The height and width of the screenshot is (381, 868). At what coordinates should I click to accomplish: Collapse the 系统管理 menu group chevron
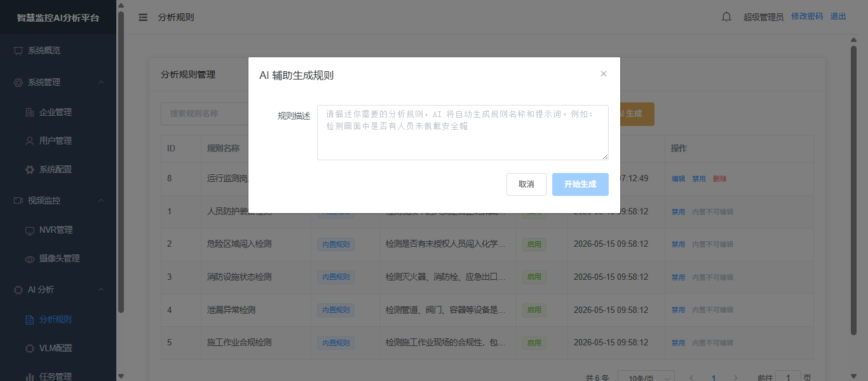point(102,83)
